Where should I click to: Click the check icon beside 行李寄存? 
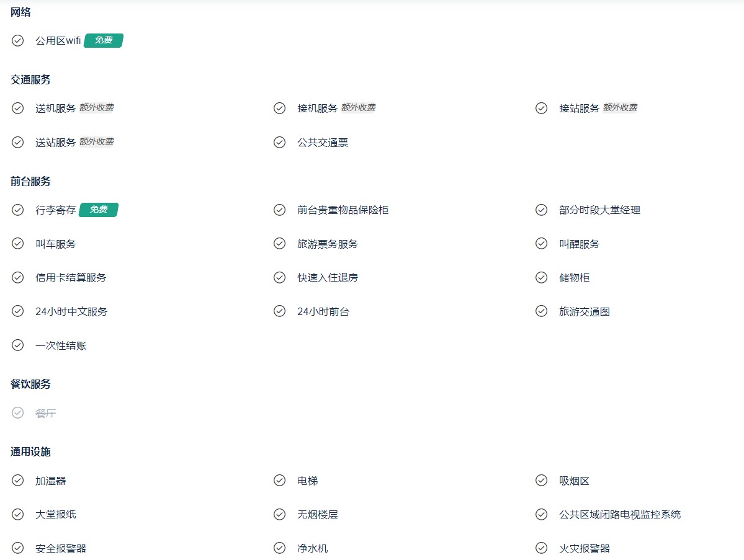click(17, 210)
